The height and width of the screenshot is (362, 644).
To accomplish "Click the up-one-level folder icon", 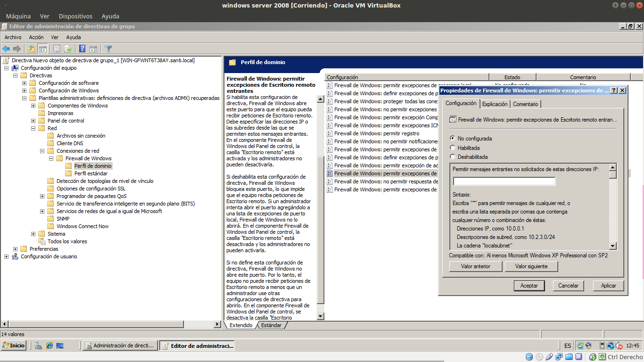I will click(x=32, y=49).
